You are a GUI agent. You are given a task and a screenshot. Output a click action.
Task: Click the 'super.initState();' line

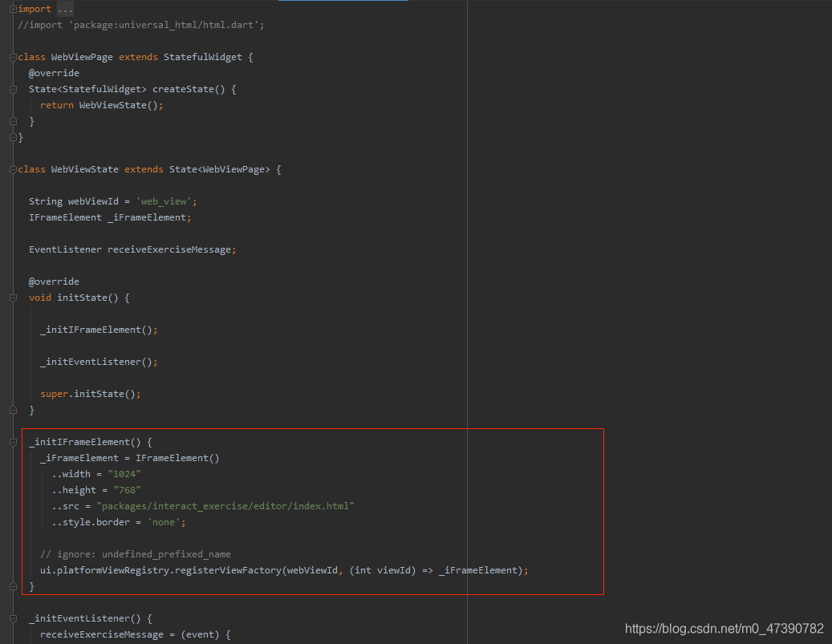[91, 394]
